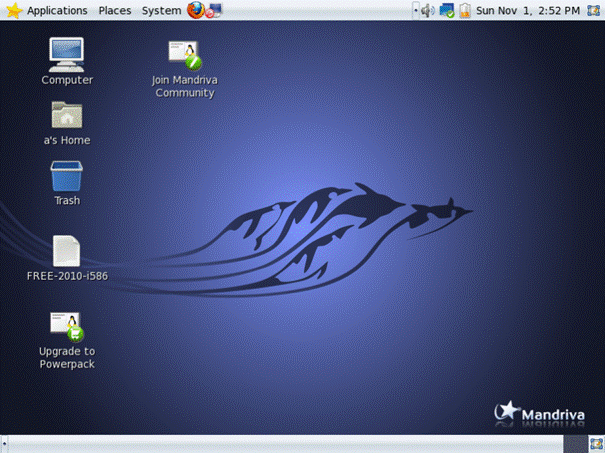Click the Mandriva star icon in panel
605x453 pixels.
click(x=14, y=10)
